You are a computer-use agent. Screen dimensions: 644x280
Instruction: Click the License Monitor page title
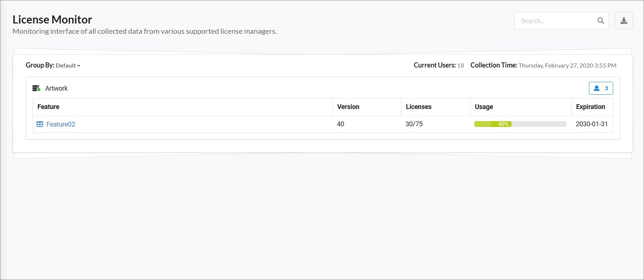tap(52, 19)
